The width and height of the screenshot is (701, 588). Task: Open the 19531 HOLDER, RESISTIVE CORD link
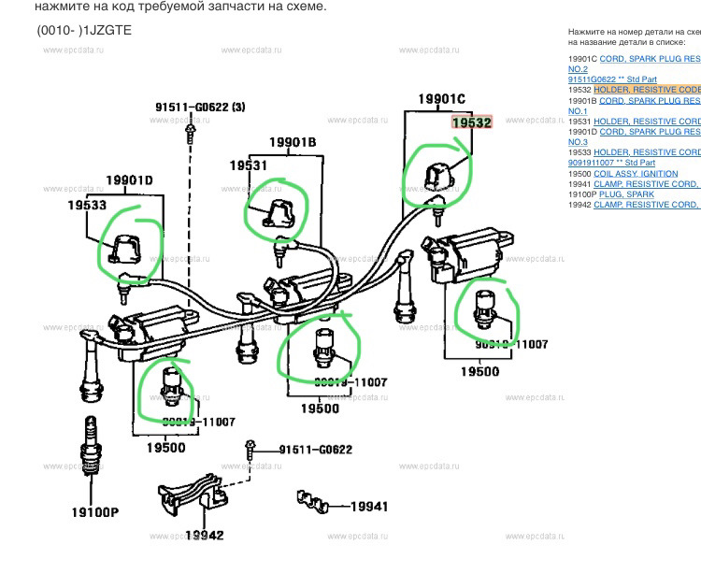pyautogui.click(x=647, y=122)
